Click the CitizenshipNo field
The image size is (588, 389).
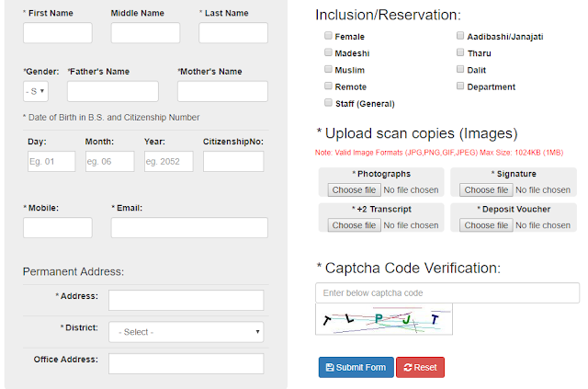click(x=233, y=162)
